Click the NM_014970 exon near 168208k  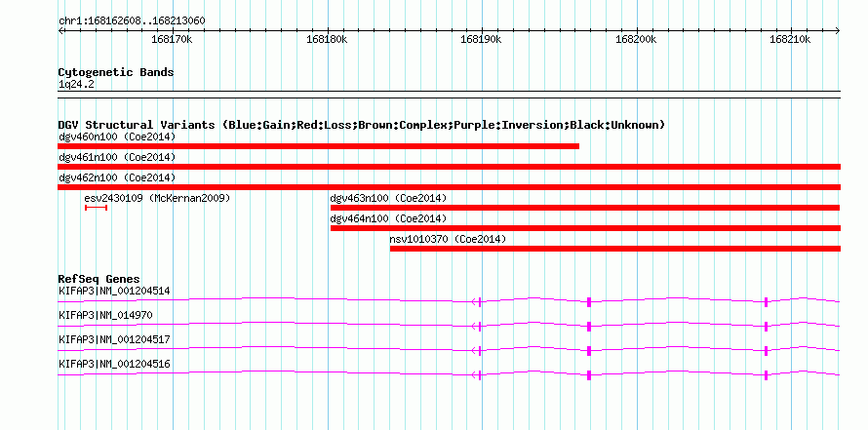(767, 326)
